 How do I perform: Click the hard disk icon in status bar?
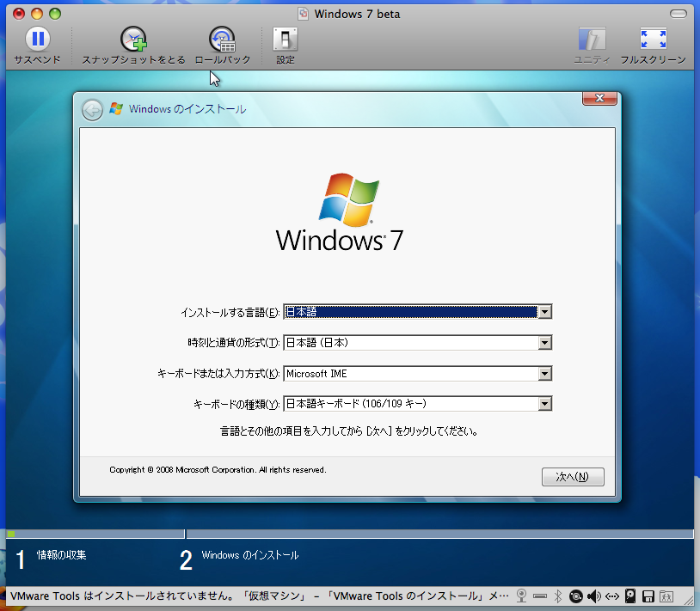click(629, 596)
